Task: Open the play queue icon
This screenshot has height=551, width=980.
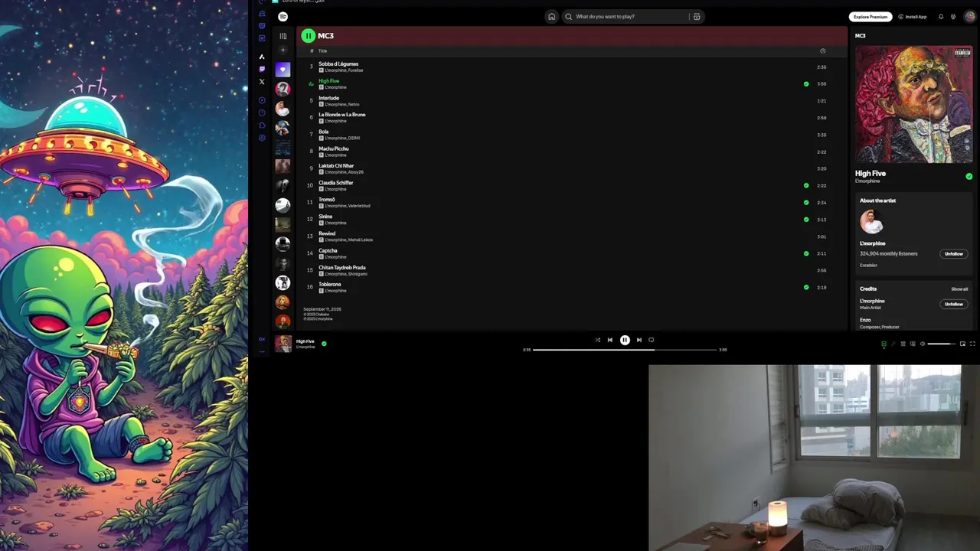Action: [903, 344]
